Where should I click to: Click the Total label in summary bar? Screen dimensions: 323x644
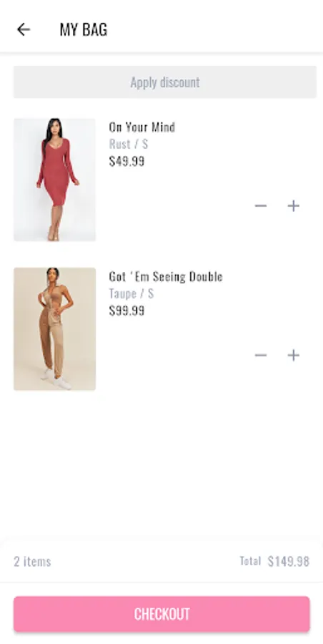(x=250, y=561)
